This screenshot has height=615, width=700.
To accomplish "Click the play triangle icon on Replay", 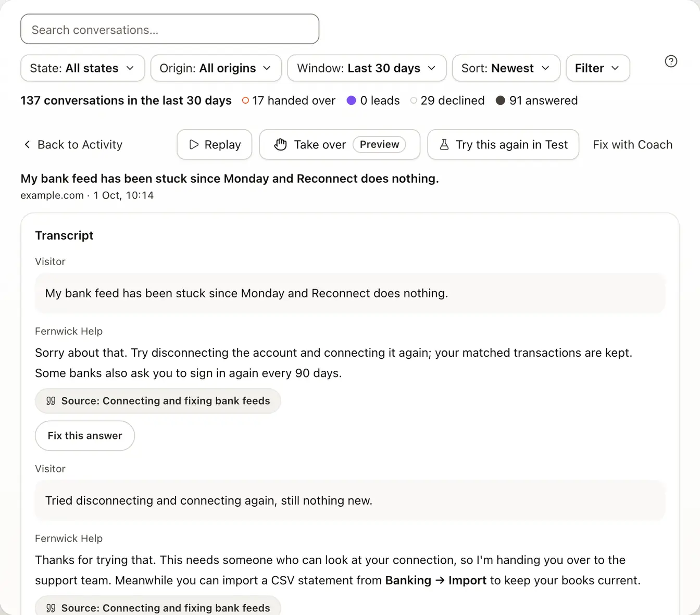I will pos(194,144).
